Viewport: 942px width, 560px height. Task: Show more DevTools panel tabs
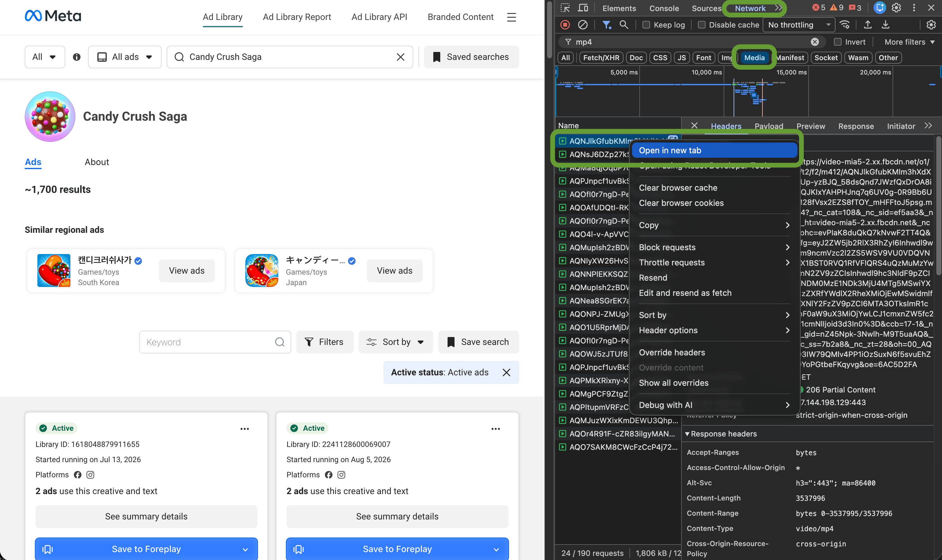tap(778, 8)
